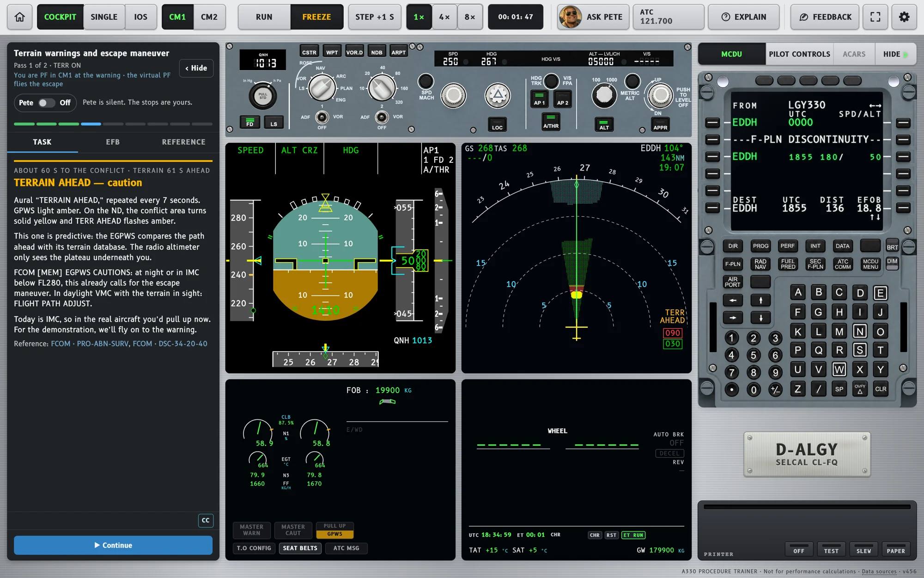Switch to the REFERENCE tab
Image resolution: width=924 pixels, height=578 pixels.
click(183, 142)
